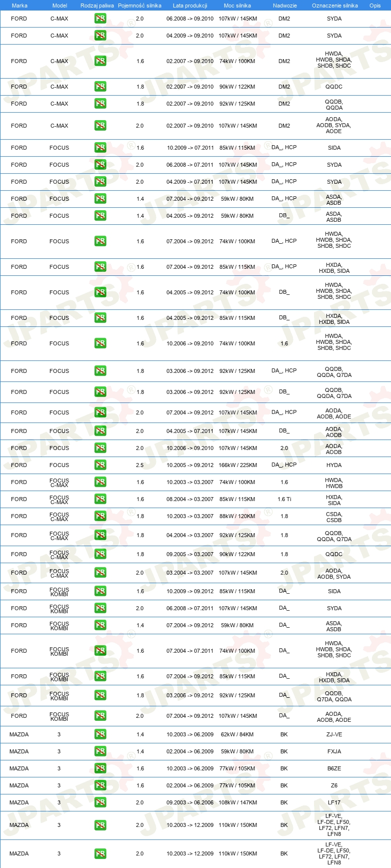Select the 'B6ZE' engine code cell
Viewport: 391px width, 868px height.
point(334,768)
